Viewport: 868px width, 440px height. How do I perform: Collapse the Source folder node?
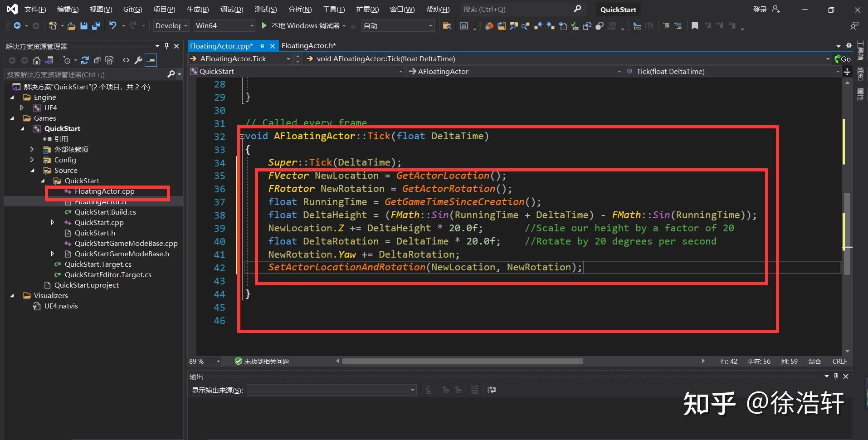[x=32, y=170]
